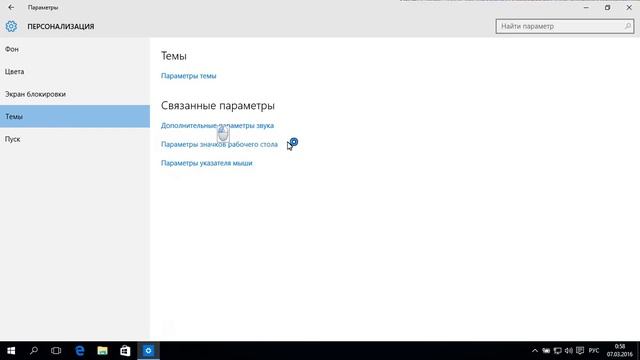640x360 pixels.
Task: Open the Action Center notification icon
Action: (580, 351)
